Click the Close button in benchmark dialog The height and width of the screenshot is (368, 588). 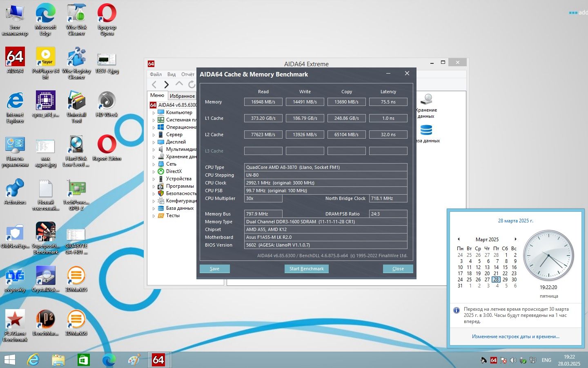point(398,269)
